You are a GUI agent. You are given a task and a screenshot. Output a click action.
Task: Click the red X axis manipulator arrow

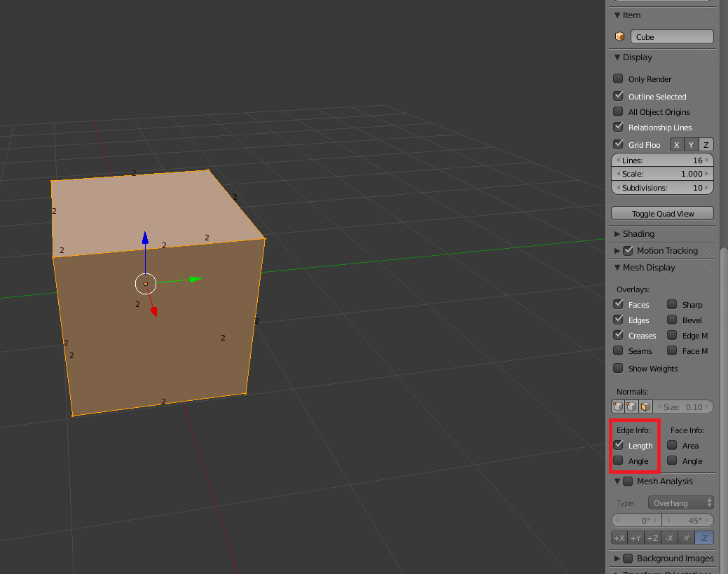[x=153, y=310]
